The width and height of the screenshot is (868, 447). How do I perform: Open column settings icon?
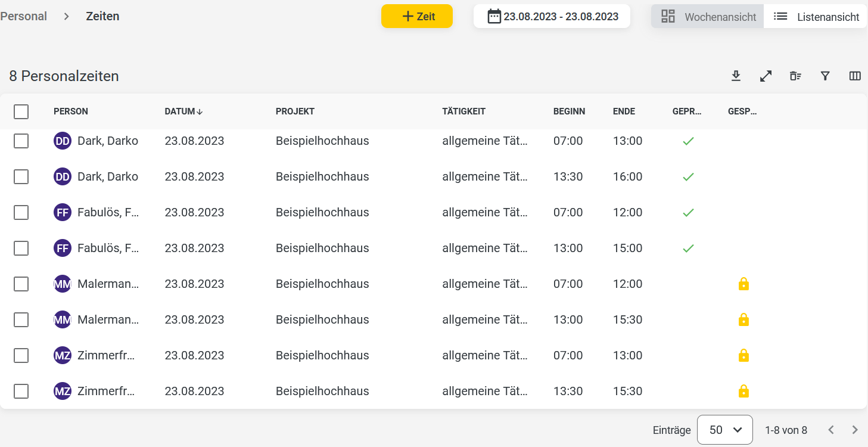pyautogui.click(x=855, y=76)
